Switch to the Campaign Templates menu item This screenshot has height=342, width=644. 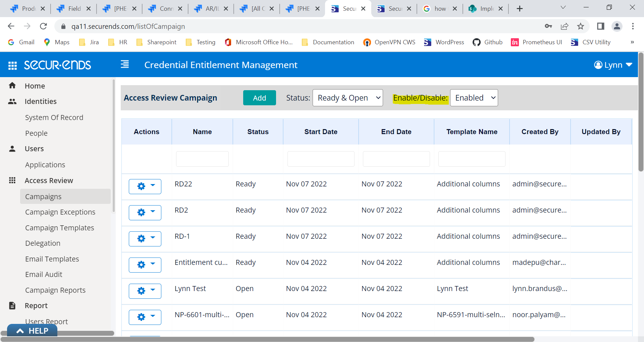[x=59, y=228]
